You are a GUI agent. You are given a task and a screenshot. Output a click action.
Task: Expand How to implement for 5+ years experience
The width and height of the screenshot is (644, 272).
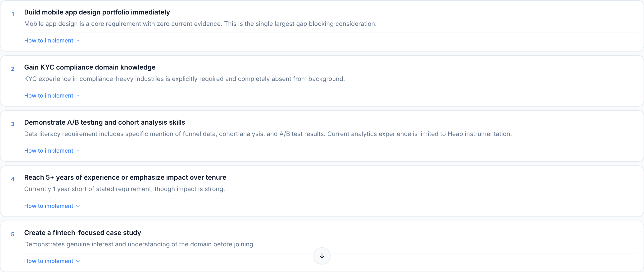(x=49, y=206)
